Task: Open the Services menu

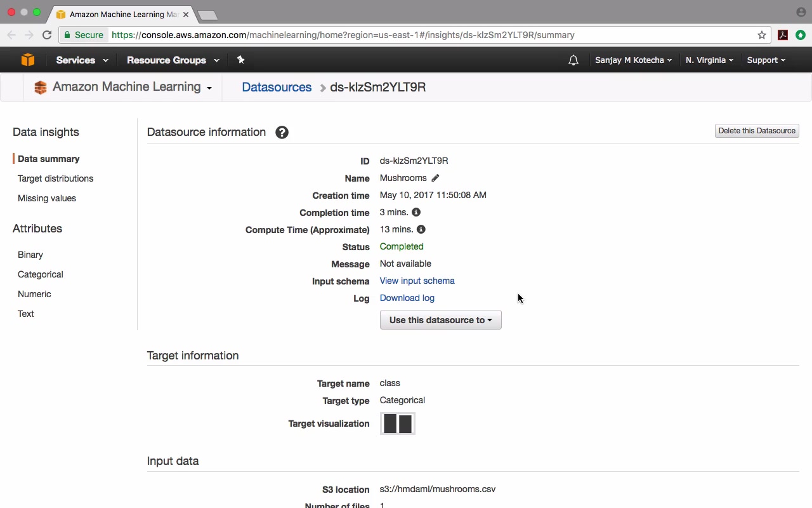Action: click(x=82, y=60)
